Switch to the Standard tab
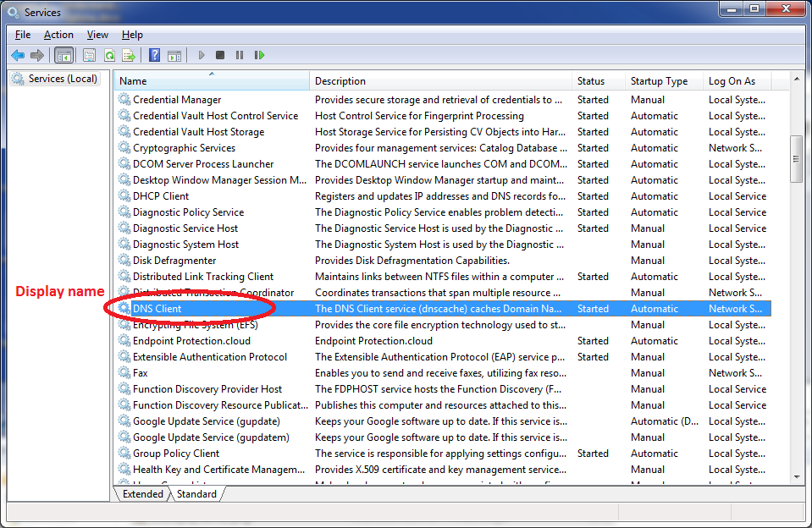The width and height of the screenshot is (812, 528). 196,494
